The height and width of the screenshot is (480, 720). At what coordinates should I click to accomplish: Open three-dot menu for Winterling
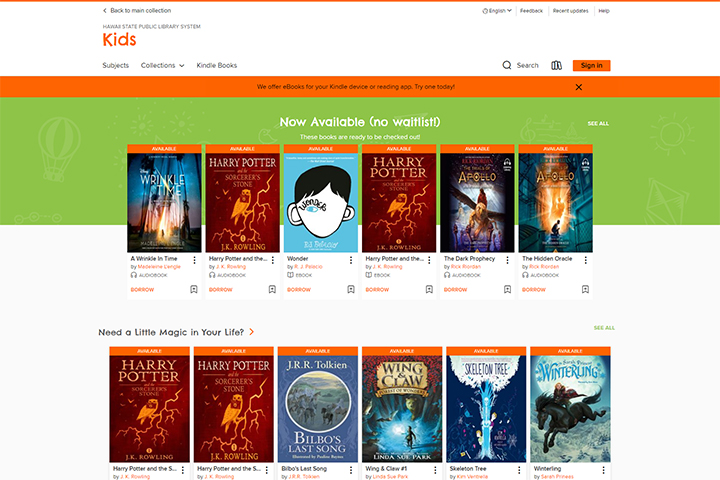[603, 470]
